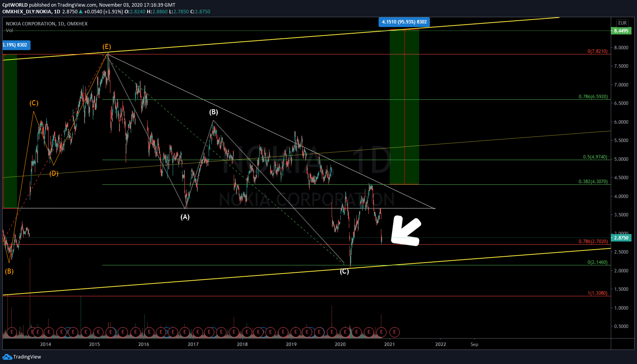This screenshot has width=637, height=364.
Task: Click the open price value O:2.8240 in header
Action: [x=135, y=12]
